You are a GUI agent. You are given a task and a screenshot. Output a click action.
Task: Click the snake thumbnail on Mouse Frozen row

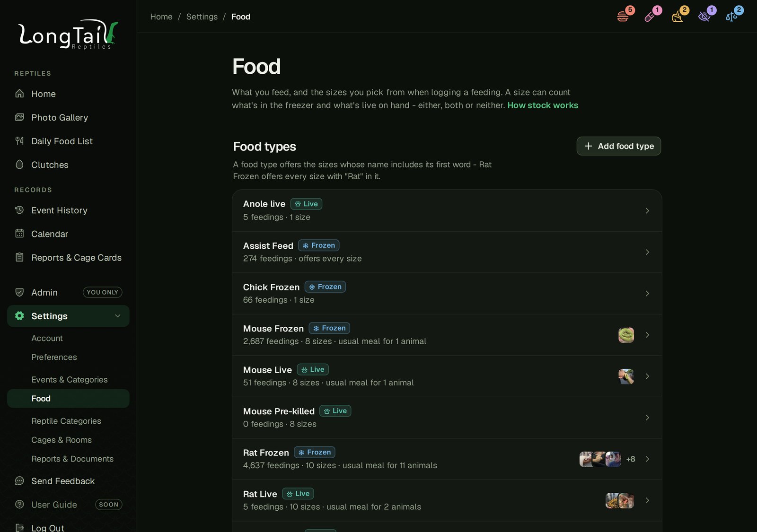click(626, 335)
